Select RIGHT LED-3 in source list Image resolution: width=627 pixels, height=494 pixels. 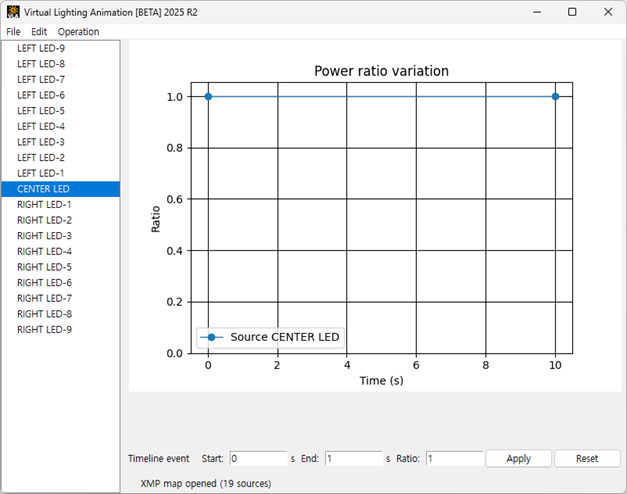pyautogui.click(x=61, y=236)
